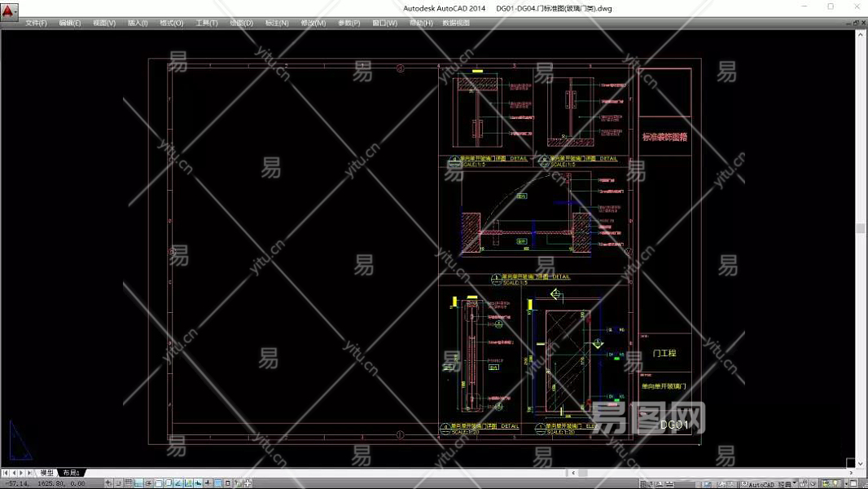Click the coordinate readout -57.14, 1625.80

coord(46,483)
